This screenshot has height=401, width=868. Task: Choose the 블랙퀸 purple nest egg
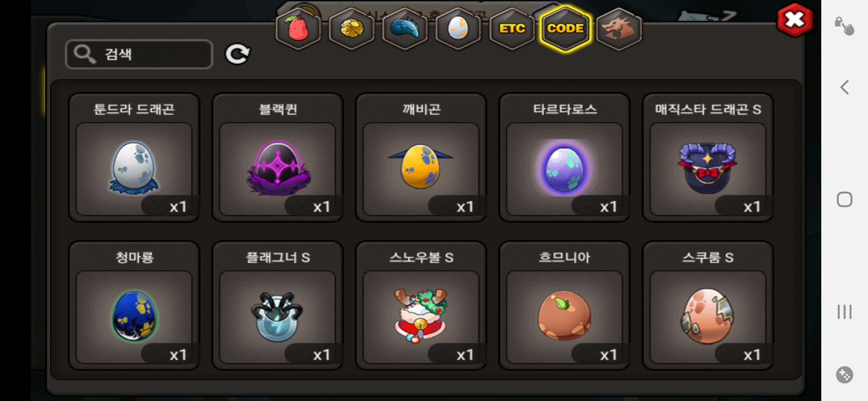tap(278, 157)
